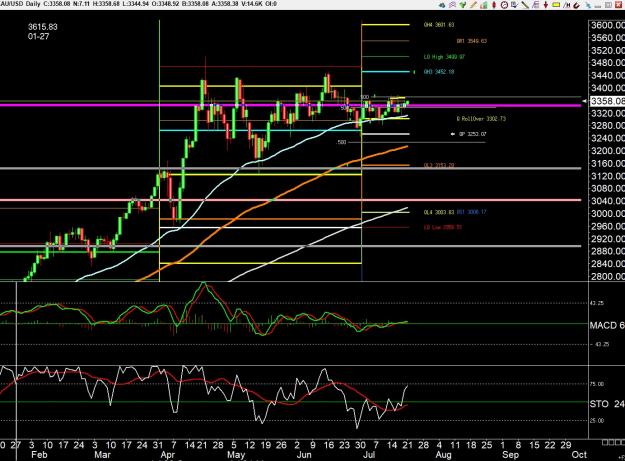
Task: Click the purple list lines icon
Action: (x=535, y=5)
